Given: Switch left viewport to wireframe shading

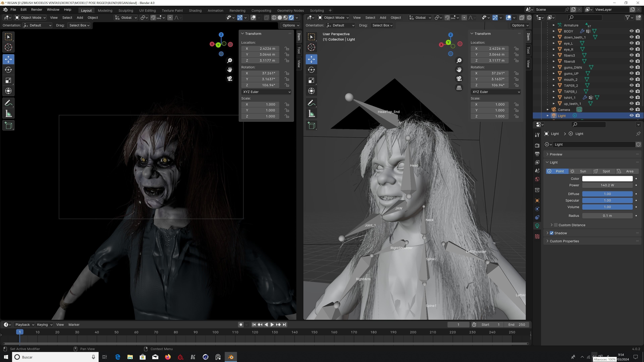Looking at the screenshot, I should (x=274, y=18).
